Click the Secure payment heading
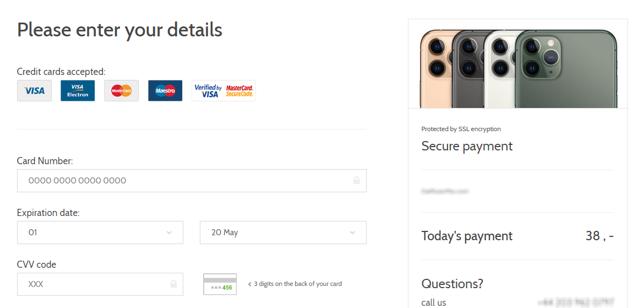Image resolution: width=644 pixels, height=308 pixels. coord(467,146)
